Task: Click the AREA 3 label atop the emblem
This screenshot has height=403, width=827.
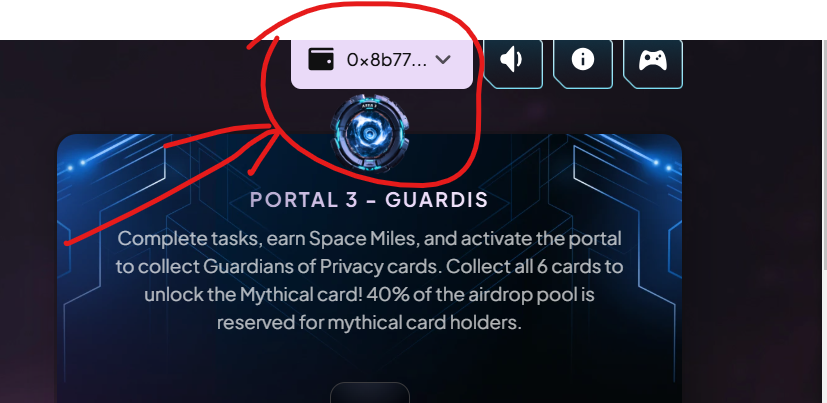Action: tap(370, 105)
